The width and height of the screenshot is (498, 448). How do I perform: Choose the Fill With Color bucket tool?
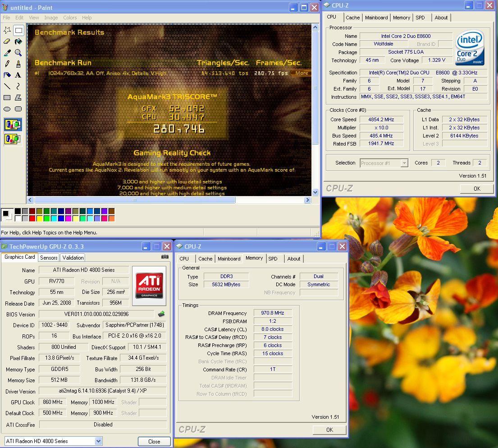pyautogui.click(x=18, y=41)
